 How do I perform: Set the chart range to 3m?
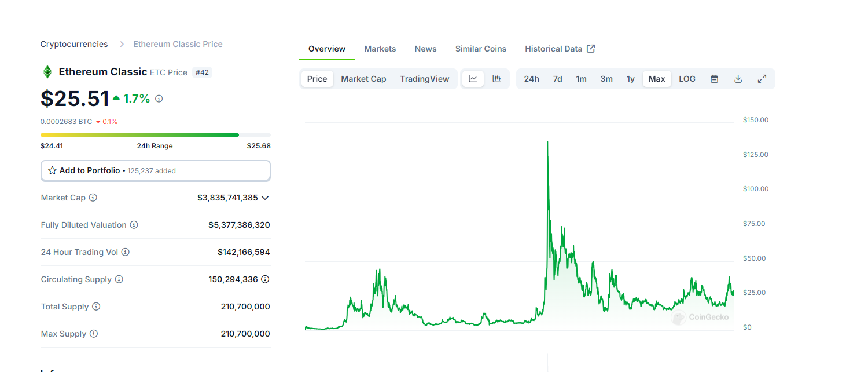(606, 79)
